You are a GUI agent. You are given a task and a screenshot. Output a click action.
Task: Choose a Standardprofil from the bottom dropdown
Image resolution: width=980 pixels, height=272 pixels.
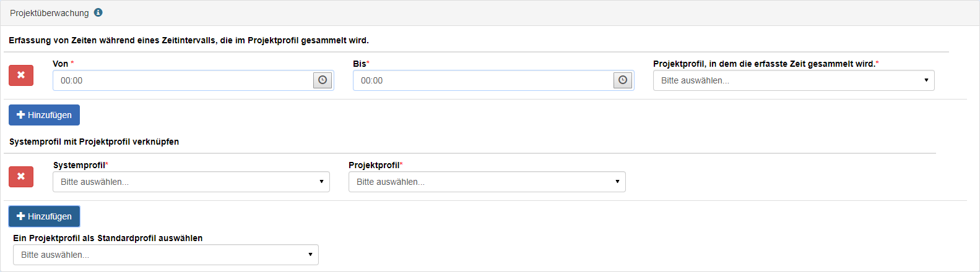pyautogui.click(x=166, y=255)
